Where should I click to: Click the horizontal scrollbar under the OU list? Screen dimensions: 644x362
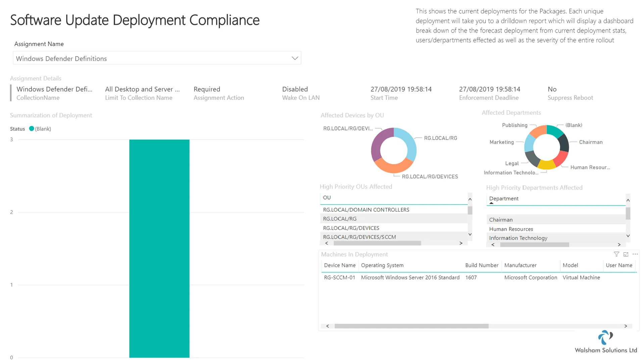pos(377,243)
